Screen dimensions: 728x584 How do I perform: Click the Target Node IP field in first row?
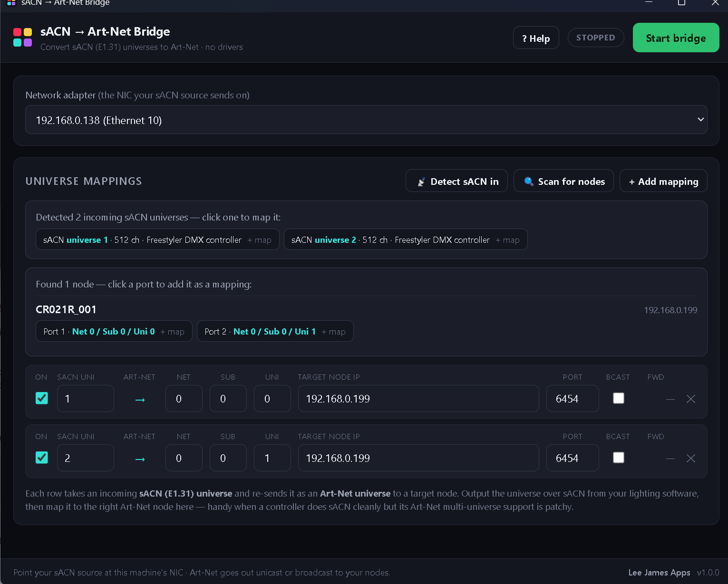tap(418, 399)
